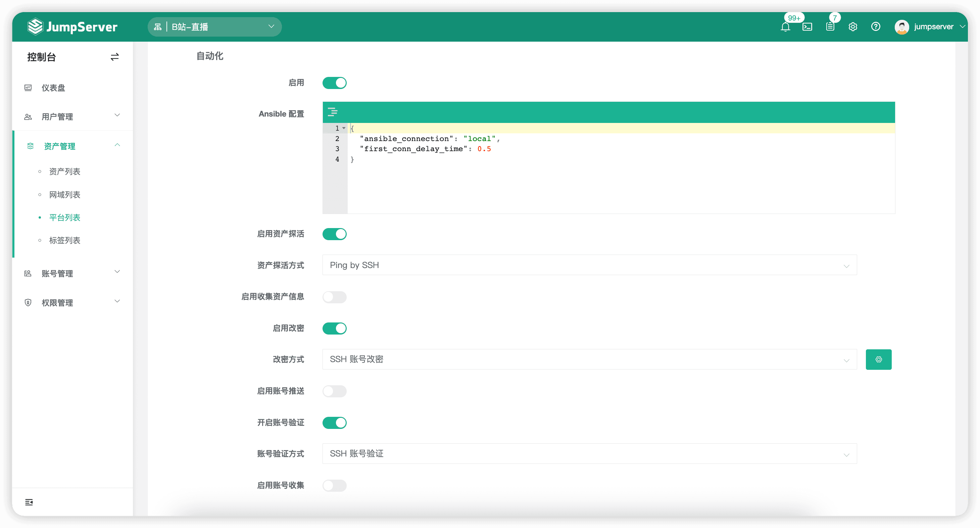Open system settings gear in header
Image resolution: width=980 pixels, height=528 pixels.
[x=853, y=27]
